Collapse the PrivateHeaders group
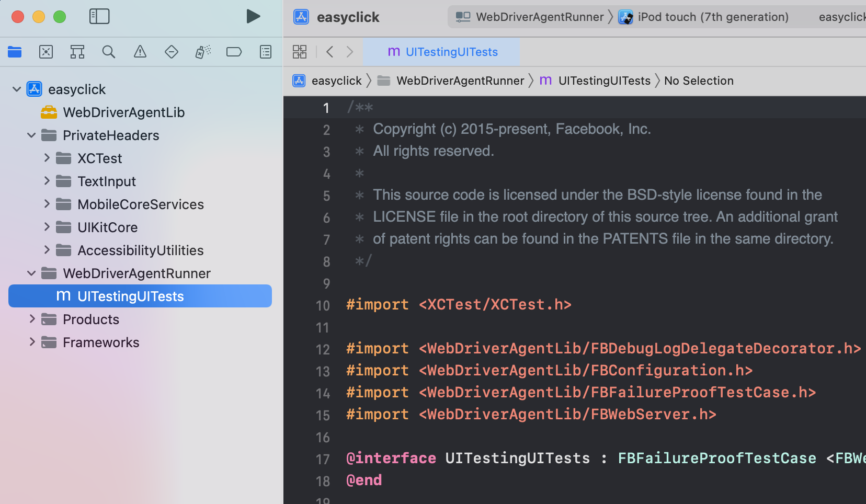Viewport: 866px width, 504px height. coord(31,135)
